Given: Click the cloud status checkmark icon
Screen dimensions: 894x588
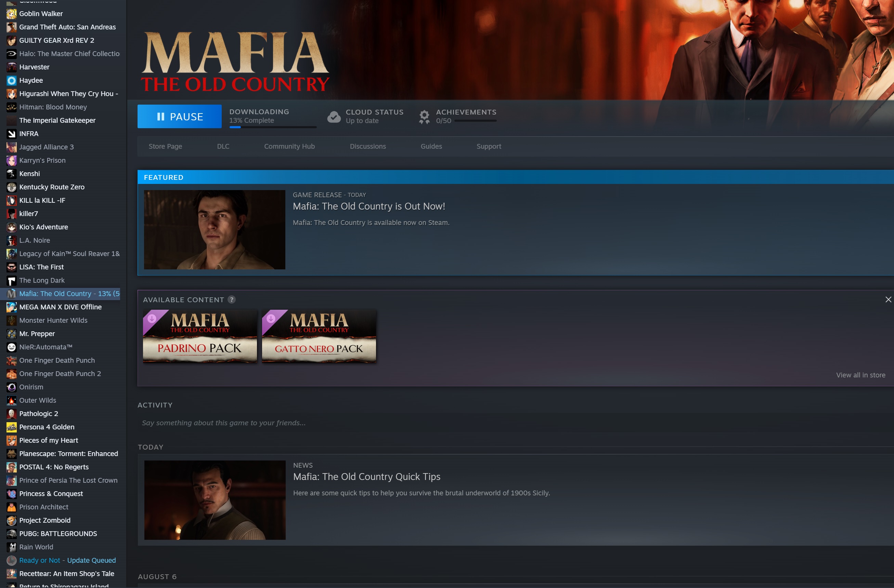Looking at the screenshot, I should tap(334, 117).
